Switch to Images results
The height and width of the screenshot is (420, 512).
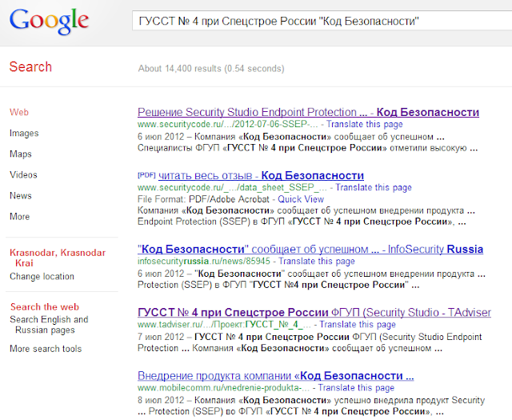[24, 134]
